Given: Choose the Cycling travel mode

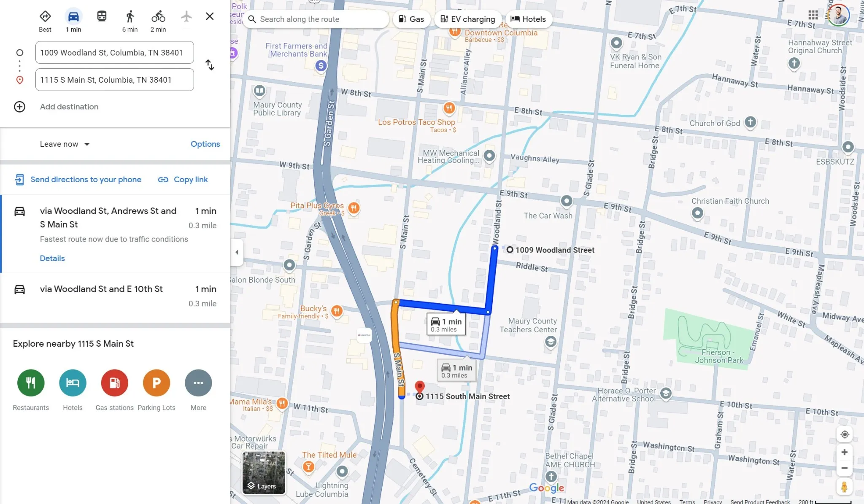Looking at the screenshot, I should (158, 17).
